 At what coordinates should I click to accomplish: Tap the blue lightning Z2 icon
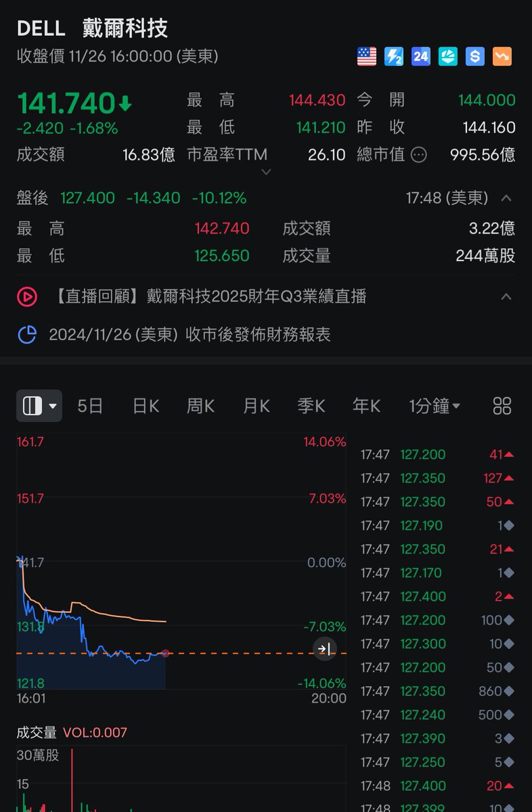pos(394,56)
